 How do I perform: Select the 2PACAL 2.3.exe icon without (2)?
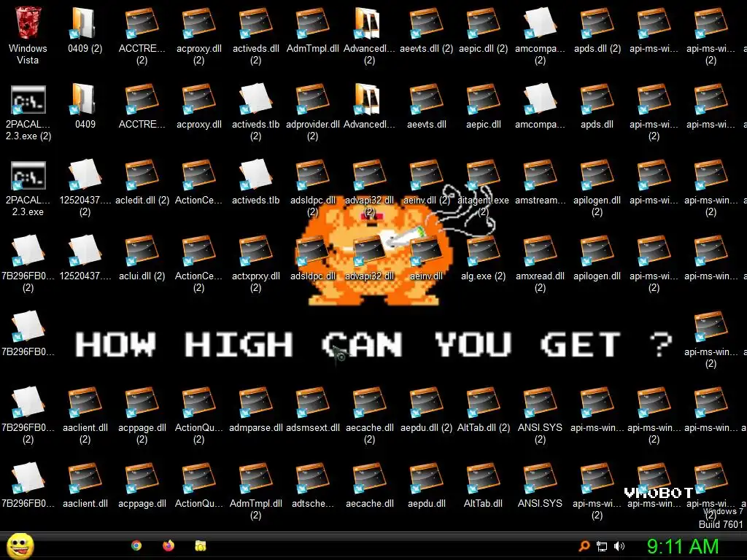tap(28, 174)
